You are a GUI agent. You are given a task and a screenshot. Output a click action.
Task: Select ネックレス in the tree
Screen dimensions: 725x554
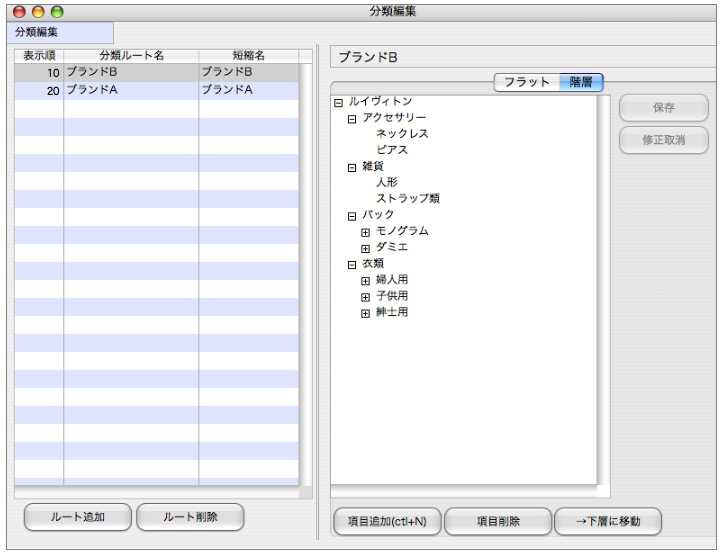402,134
